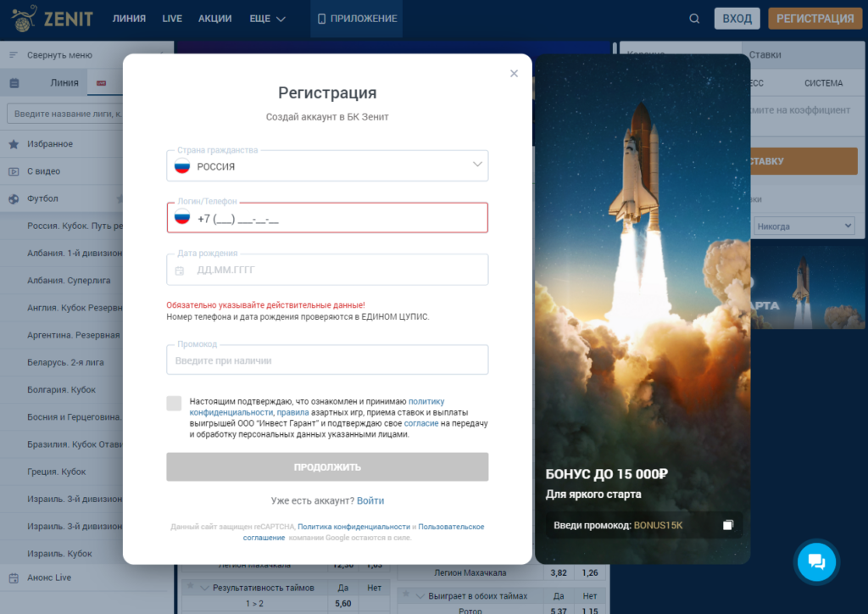Viewport: 868px width, 614px height.
Task: Click the Favorites star icon
Action: pyautogui.click(x=14, y=144)
